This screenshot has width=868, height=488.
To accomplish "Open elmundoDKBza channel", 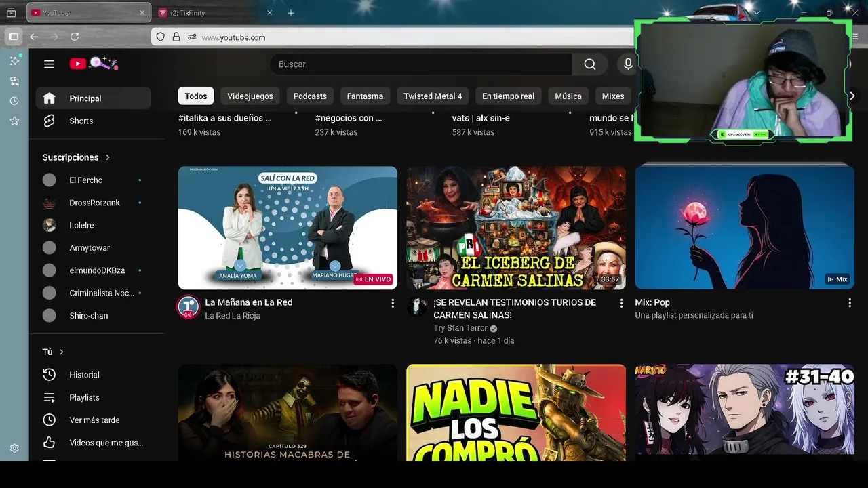I will (x=94, y=270).
